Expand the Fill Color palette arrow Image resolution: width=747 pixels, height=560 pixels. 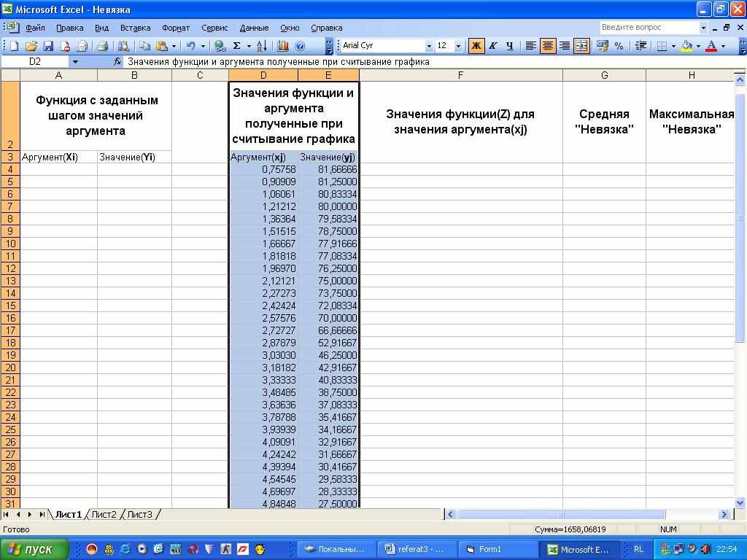click(x=698, y=46)
